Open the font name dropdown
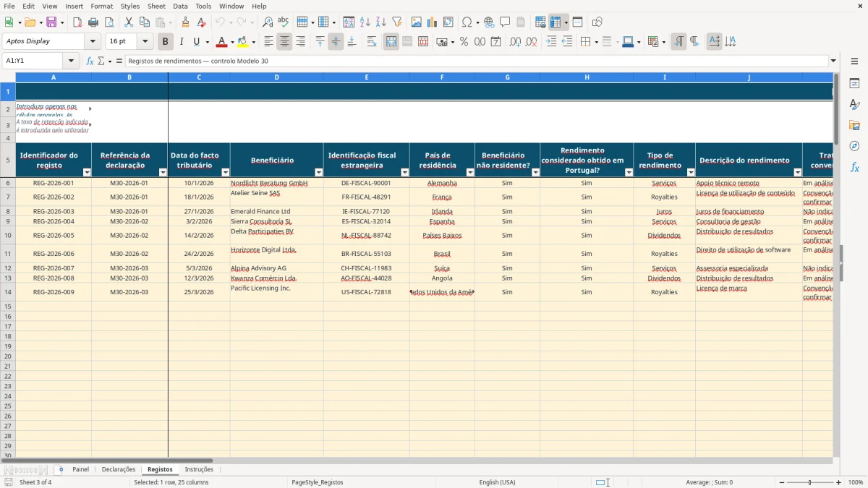868x488 pixels. [93, 42]
